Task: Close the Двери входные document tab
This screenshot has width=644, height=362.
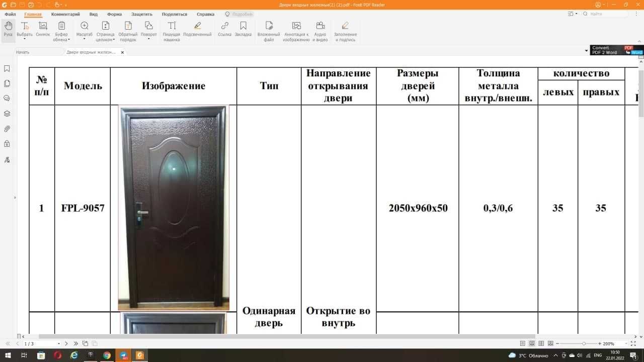Action: 122,52
